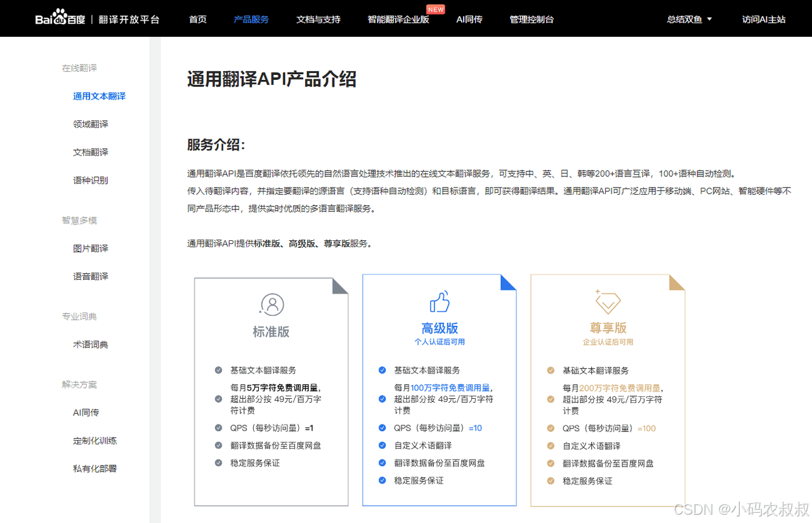Visit 访问AI主站 link
Image resolution: width=812 pixels, height=523 pixels.
tap(764, 20)
